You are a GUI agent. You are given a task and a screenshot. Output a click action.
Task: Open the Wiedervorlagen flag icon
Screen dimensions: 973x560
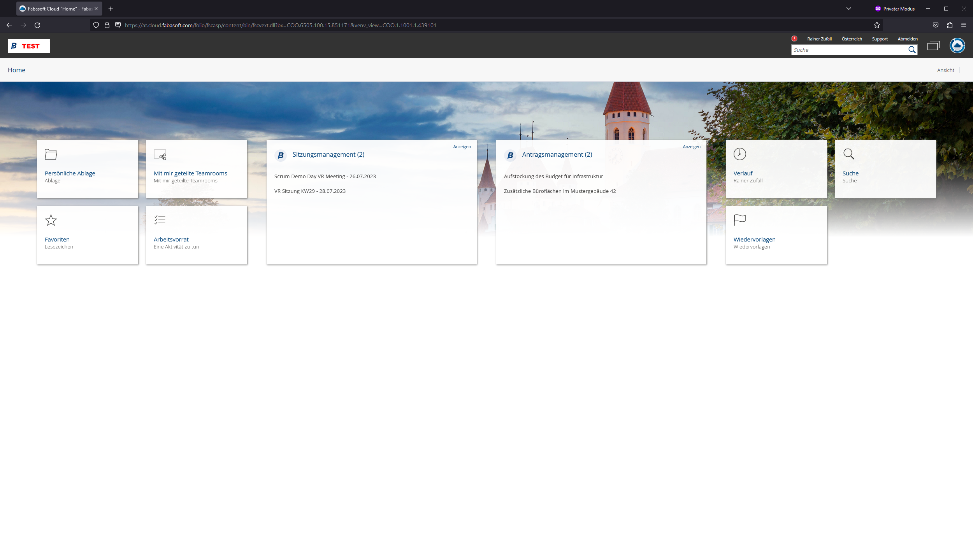739,220
